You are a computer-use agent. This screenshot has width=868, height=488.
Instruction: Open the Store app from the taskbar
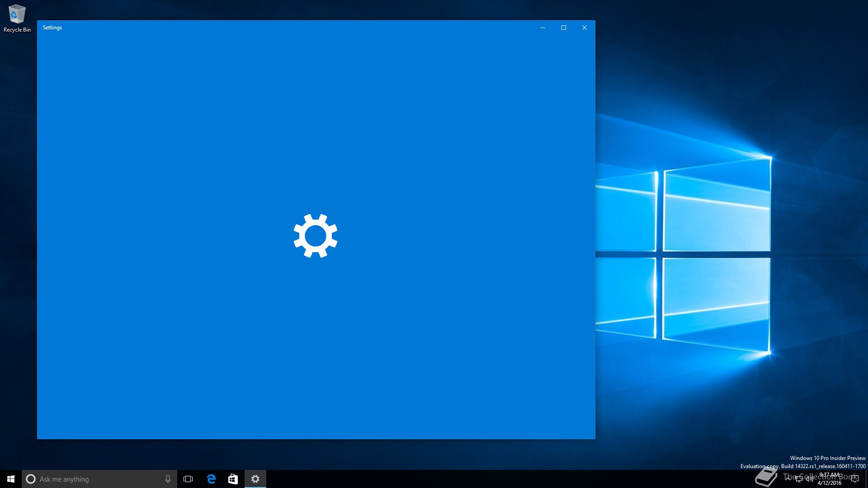point(233,479)
